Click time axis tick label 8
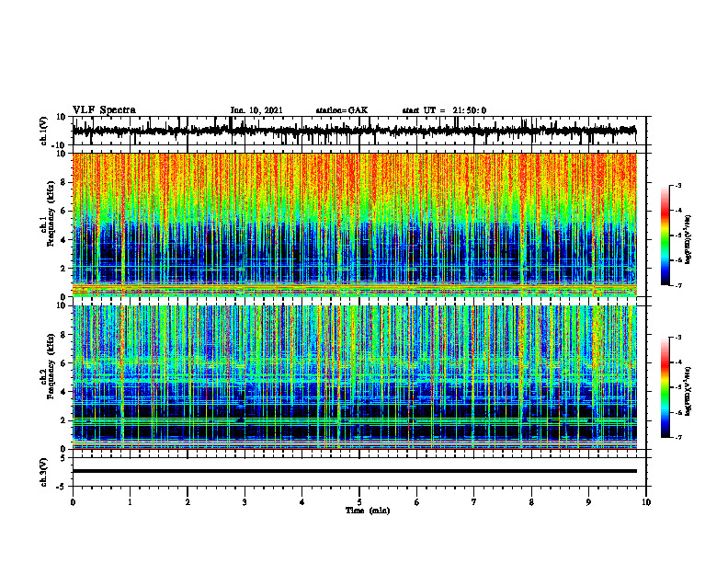This screenshot has width=728, height=563. coord(531,502)
